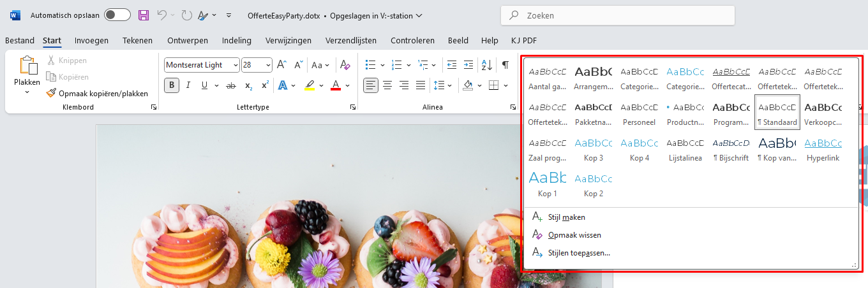Switch to the Verwijzingen tab

pyautogui.click(x=288, y=40)
